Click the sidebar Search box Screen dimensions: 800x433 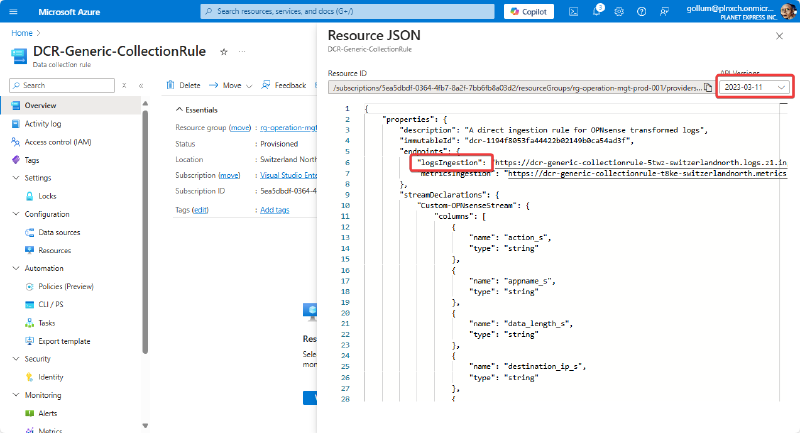click(62, 85)
